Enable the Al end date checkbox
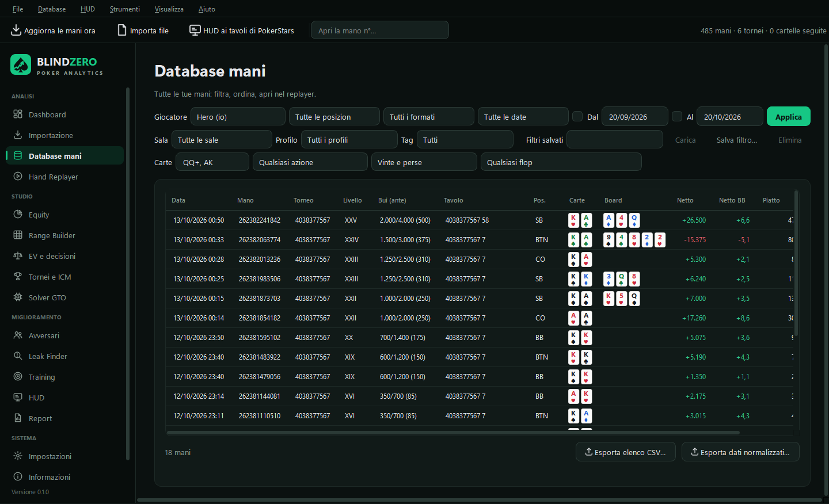Screen dimensions: 829x504 click(677, 116)
